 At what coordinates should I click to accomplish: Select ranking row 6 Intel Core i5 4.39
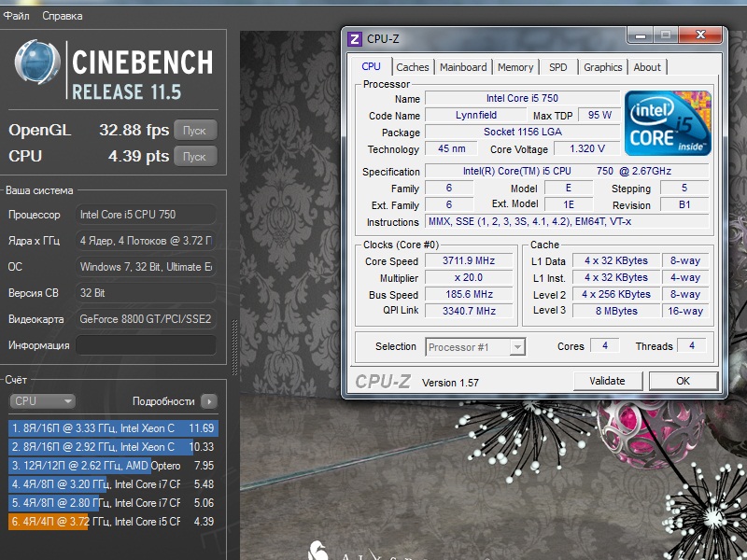113,522
